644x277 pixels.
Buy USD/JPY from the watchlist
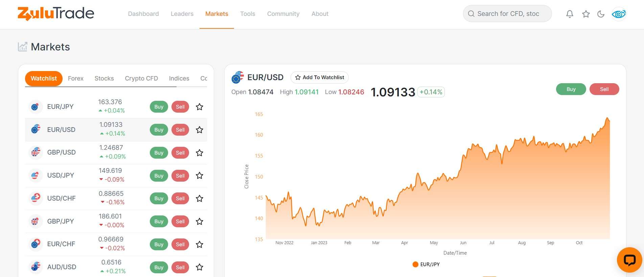click(x=159, y=176)
